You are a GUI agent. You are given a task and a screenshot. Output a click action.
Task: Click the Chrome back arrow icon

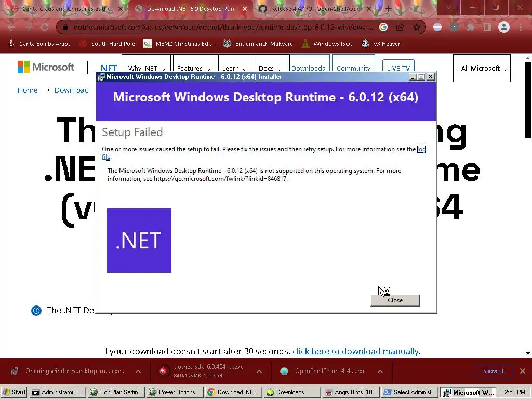point(11,27)
